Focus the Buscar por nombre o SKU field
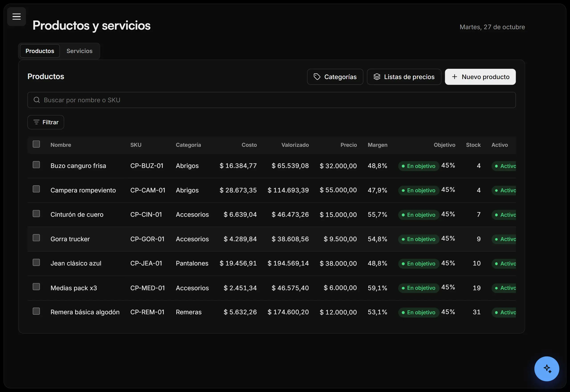Screen dimensions: 570x392 pos(271,100)
